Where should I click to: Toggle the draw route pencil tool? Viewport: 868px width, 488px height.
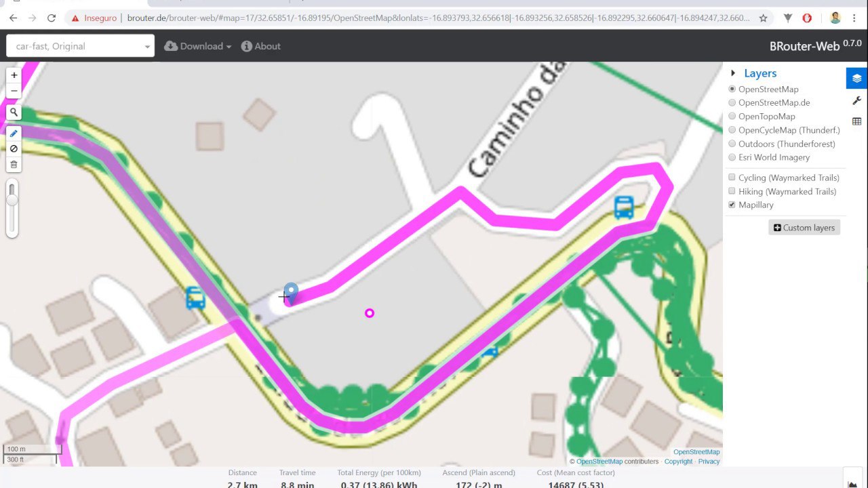14,134
